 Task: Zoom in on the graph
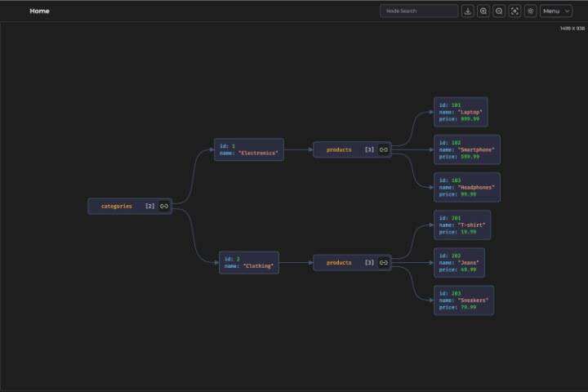483,11
